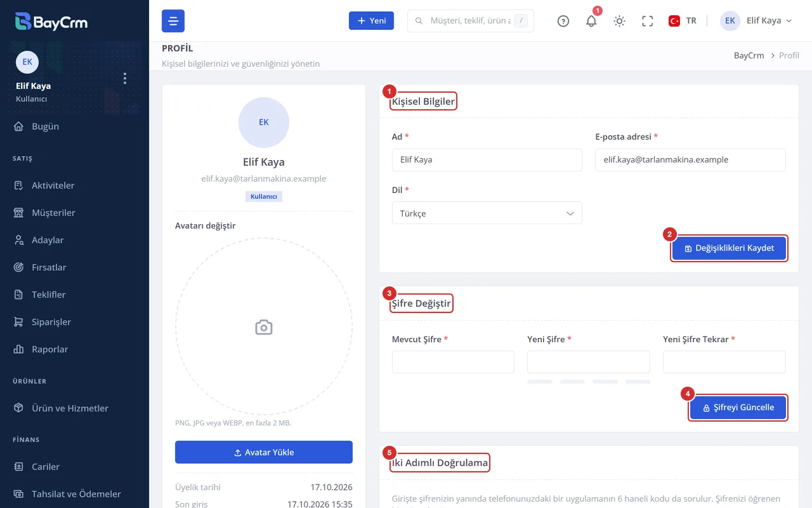Click the Yeni Şifre field
This screenshot has width=812, height=508.
click(589, 362)
